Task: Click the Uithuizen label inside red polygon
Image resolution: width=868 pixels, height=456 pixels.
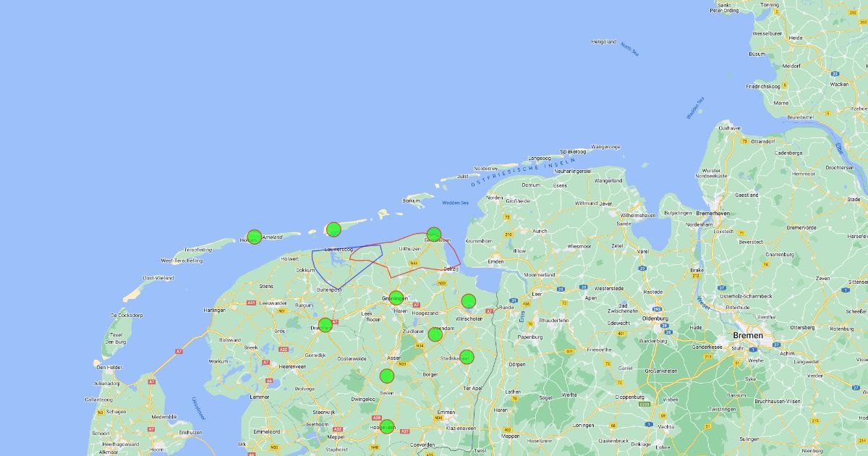Action: pyautogui.click(x=409, y=248)
